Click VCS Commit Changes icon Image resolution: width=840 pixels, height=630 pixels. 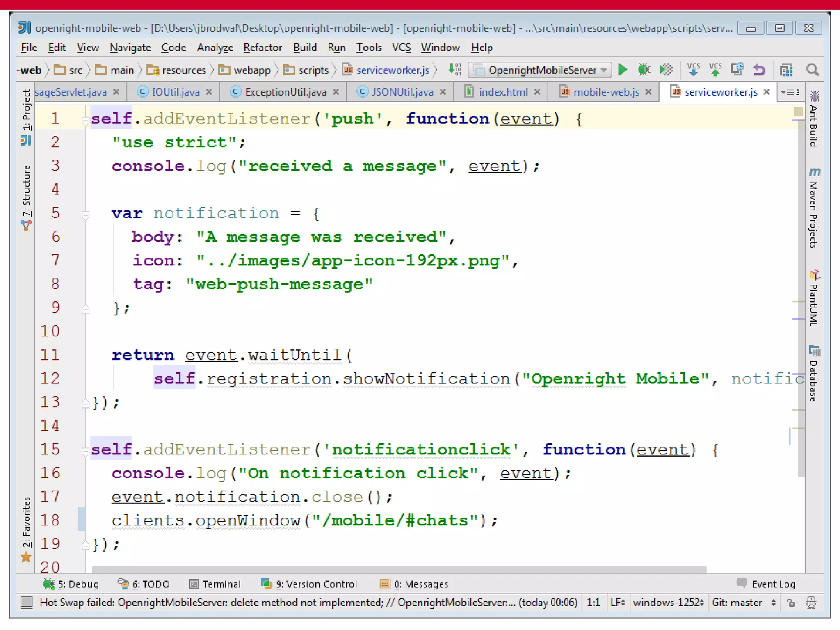[715, 70]
